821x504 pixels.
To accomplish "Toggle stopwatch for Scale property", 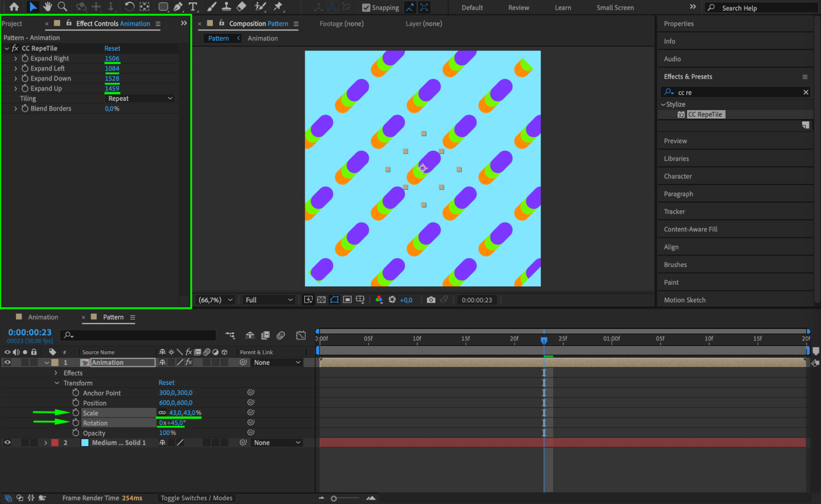I will (x=76, y=413).
